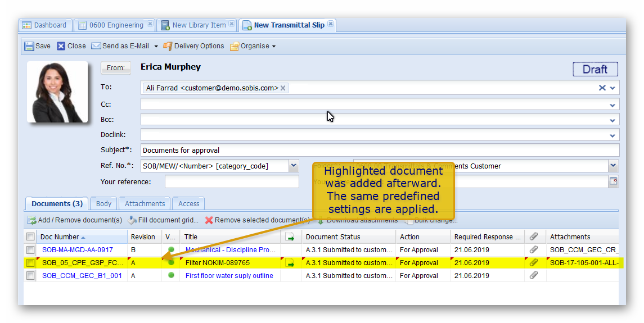The image size is (644, 323).
Task: Open the Folder dropdown arrow
Action: point(613,166)
